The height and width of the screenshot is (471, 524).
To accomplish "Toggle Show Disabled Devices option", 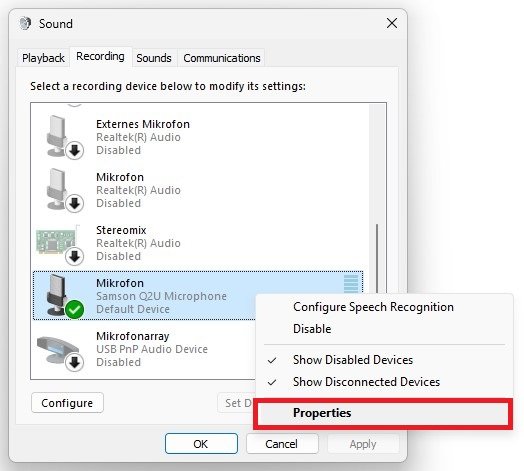I will (353, 360).
